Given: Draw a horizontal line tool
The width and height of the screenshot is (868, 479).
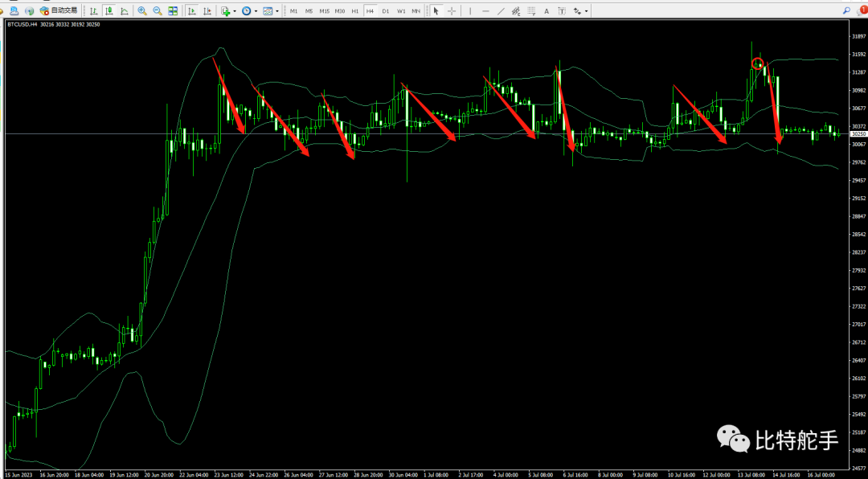Looking at the screenshot, I should click(486, 10).
